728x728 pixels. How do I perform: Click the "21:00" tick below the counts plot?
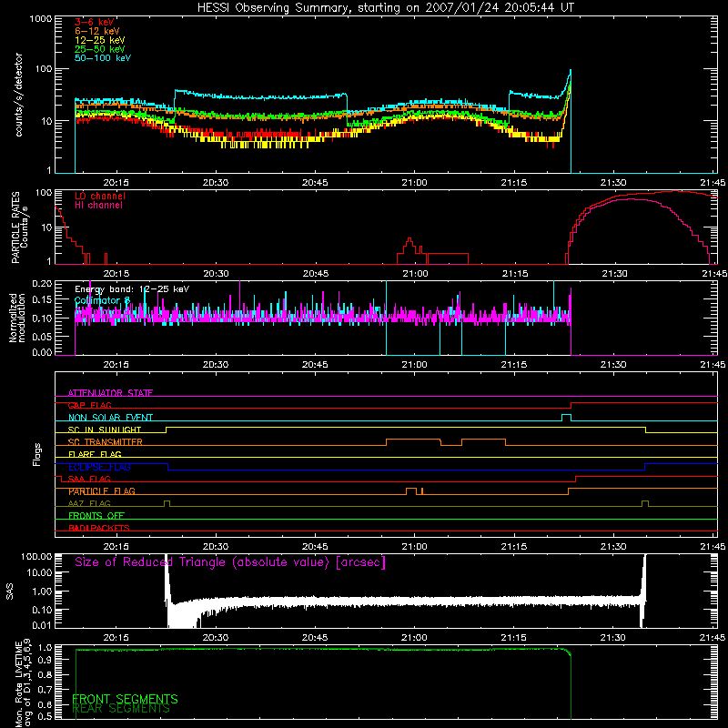pos(414,183)
